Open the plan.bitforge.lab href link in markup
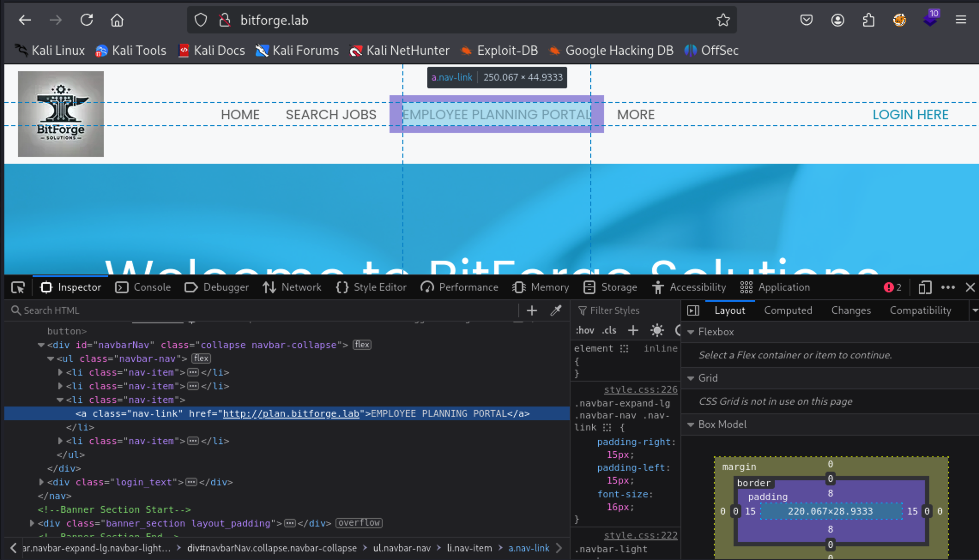This screenshot has height=560, width=979. pyautogui.click(x=291, y=413)
